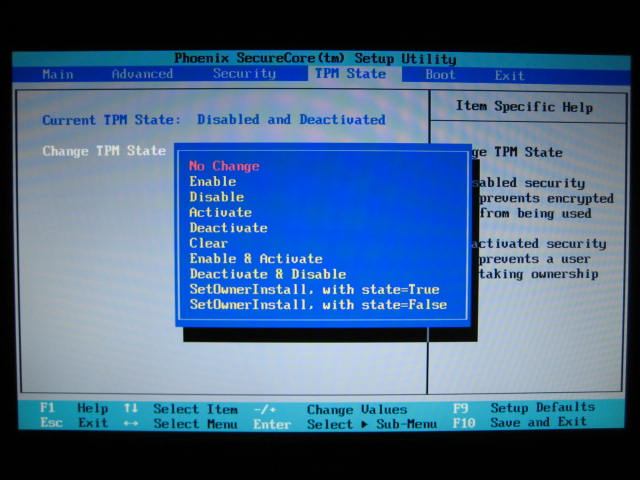Image resolution: width=640 pixels, height=480 pixels.
Task: Open the Exit tab
Action: click(x=509, y=76)
